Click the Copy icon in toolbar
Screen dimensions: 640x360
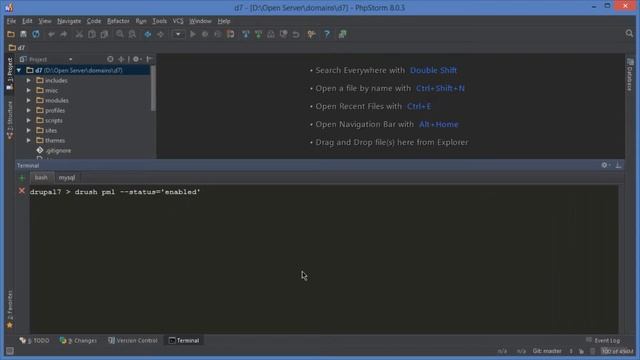tap(92, 34)
